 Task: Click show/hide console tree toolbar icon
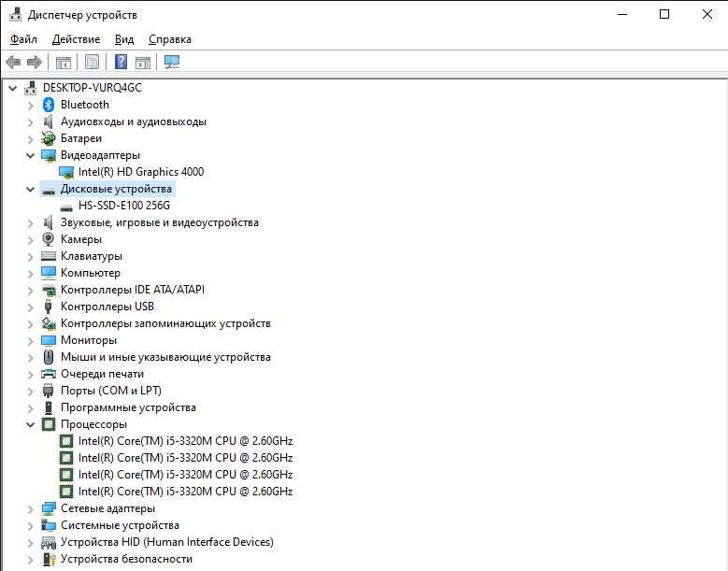pos(64,62)
